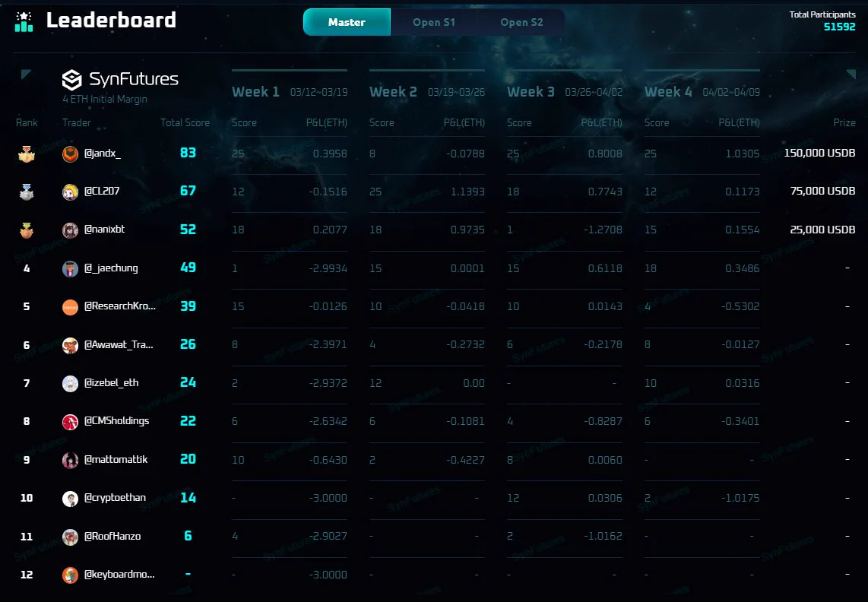
Task: Click the 4 ETH Initial Margin text
Action: tap(105, 100)
